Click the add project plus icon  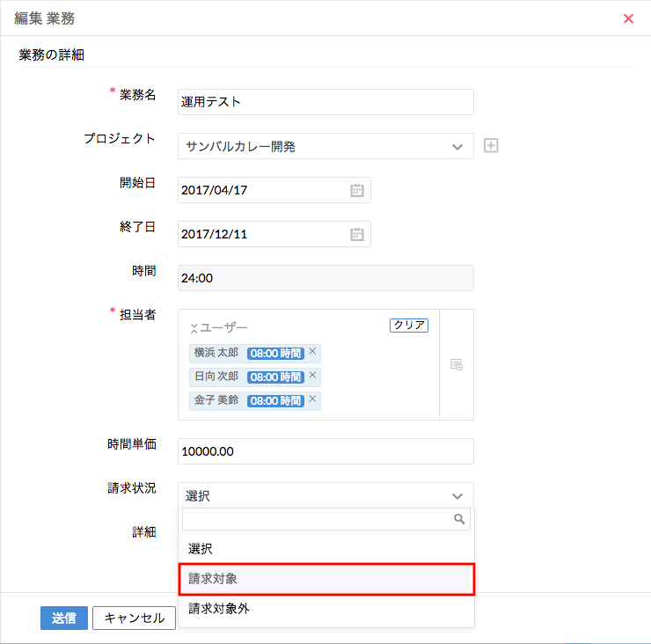pos(491,146)
